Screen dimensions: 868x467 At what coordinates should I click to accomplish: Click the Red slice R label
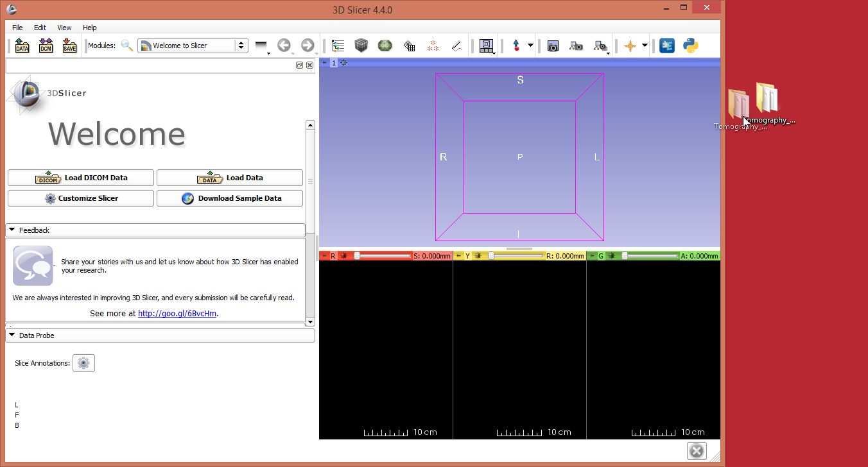[x=333, y=256]
